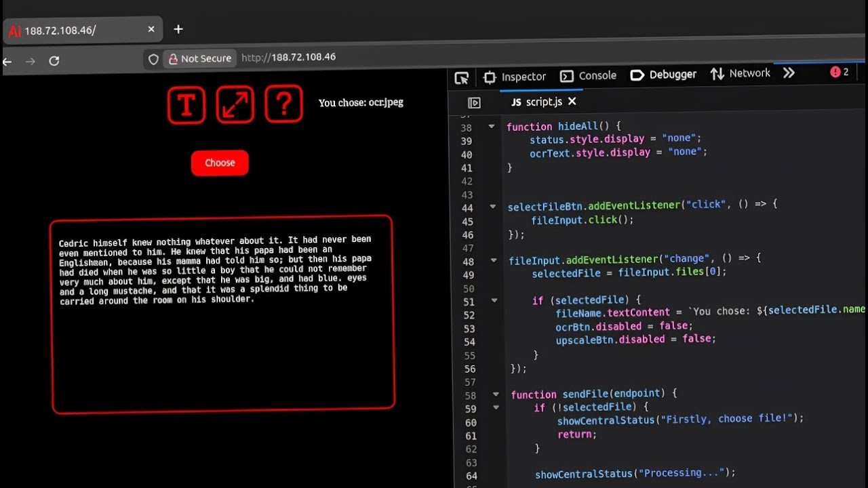Collapse the code fold at line 48
Viewport: 868px width, 488px height.
(x=493, y=260)
